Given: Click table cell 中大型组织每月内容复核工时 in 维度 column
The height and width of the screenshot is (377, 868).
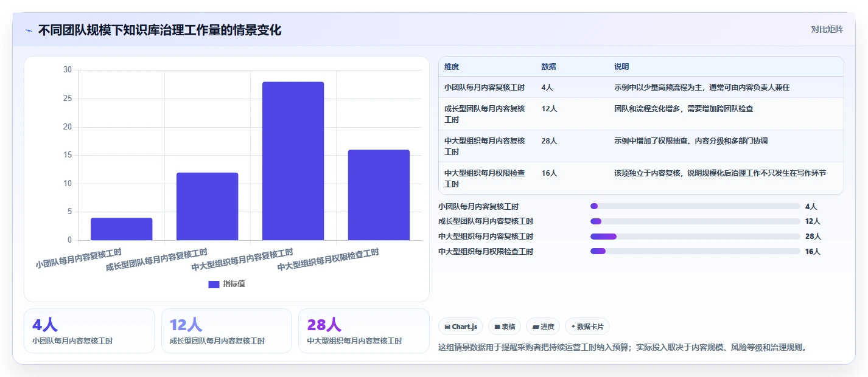Looking at the screenshot, I should (485, 147).
